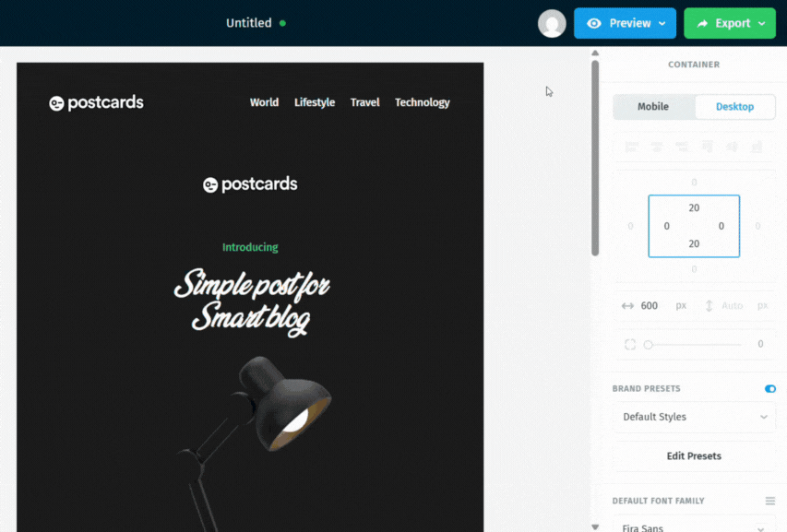Click the align vertical middle icon
This screenshot has height=532, width=787.
[733, 147]
